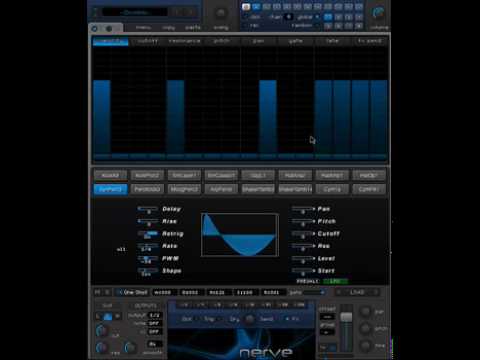
Task: Click the Dry/Send mix knob
Action: pyautogui.click(x=249, y=319)
